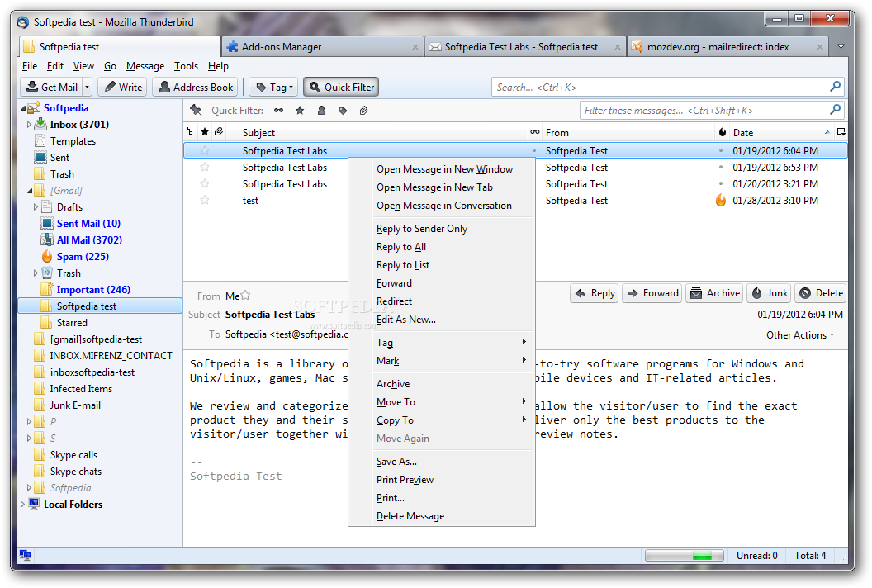Image resolution: width=872 pixels, height=588 pixels.
Task: Open the Tag dropdown in the toolbar
Action: 273,88
